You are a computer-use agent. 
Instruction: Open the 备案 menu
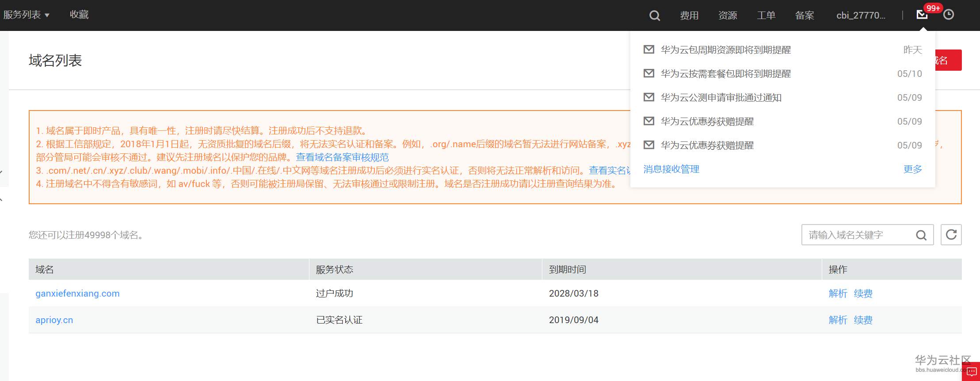click(x=805, y=15)
